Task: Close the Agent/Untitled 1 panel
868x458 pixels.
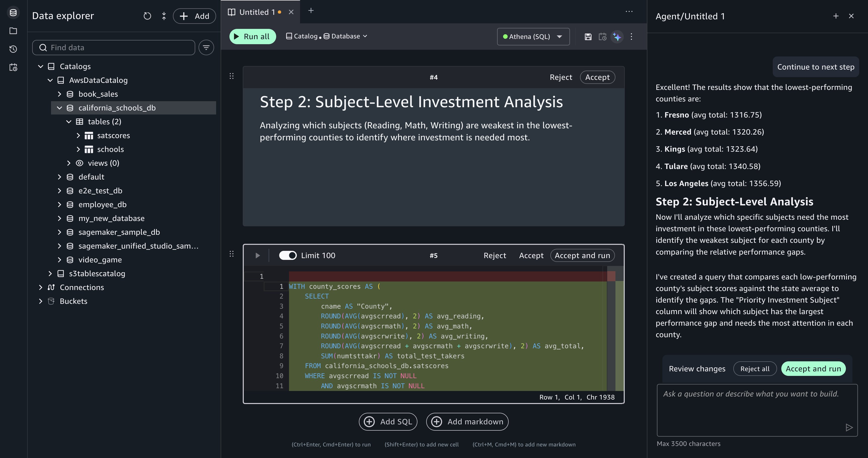Action: (x=851, y=16)
